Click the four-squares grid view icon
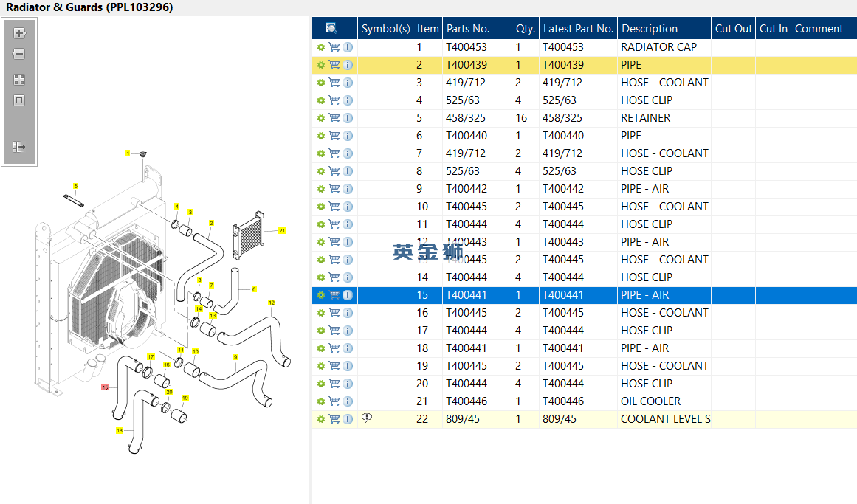The height and width of the screenshot is (504, 857). coord(19,80)
